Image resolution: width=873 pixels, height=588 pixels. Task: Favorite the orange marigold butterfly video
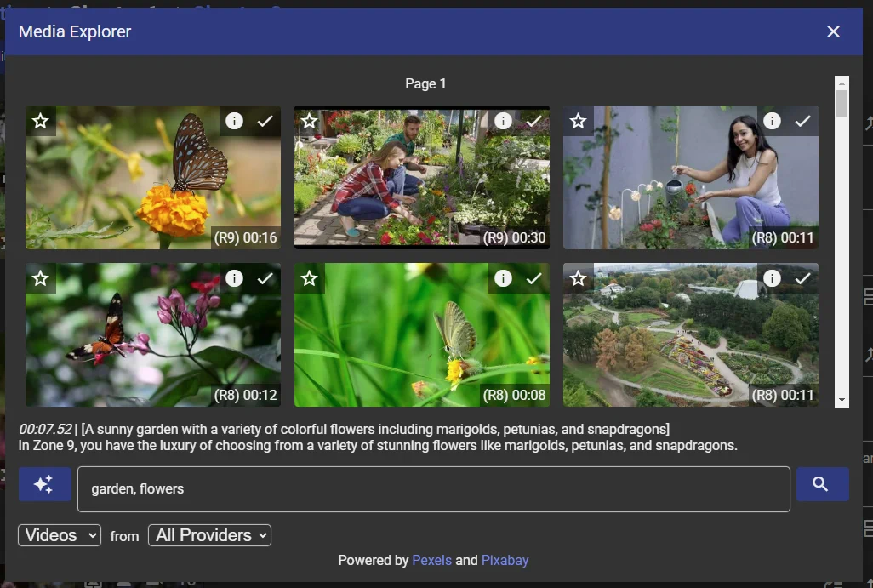[41, 122]
